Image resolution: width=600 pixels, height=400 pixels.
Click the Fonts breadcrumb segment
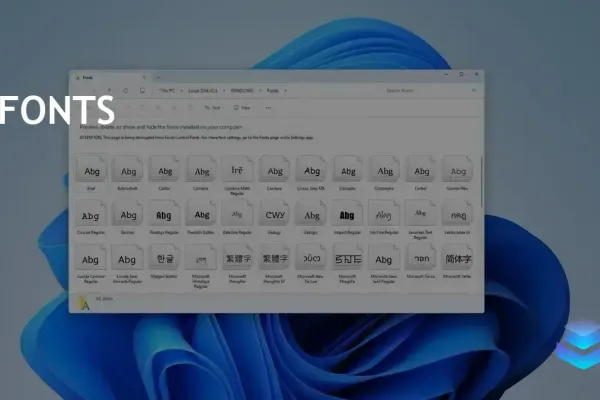point(272,91)
